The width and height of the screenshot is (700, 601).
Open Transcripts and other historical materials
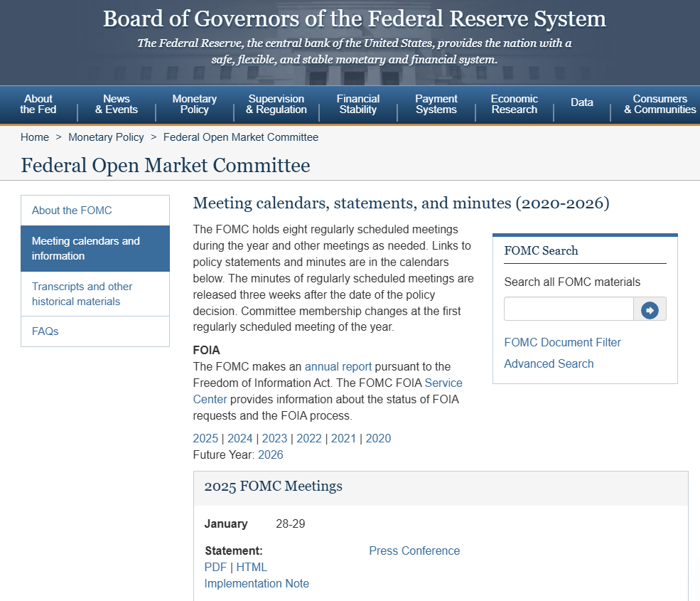pyautogui.click(x=95, y=294)
